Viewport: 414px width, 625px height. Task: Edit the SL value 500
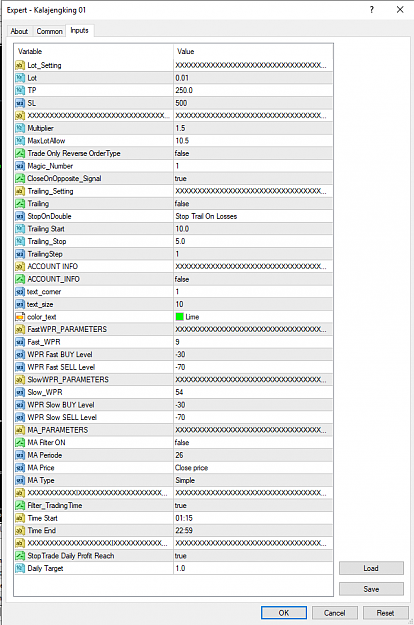tap(253, 103)
